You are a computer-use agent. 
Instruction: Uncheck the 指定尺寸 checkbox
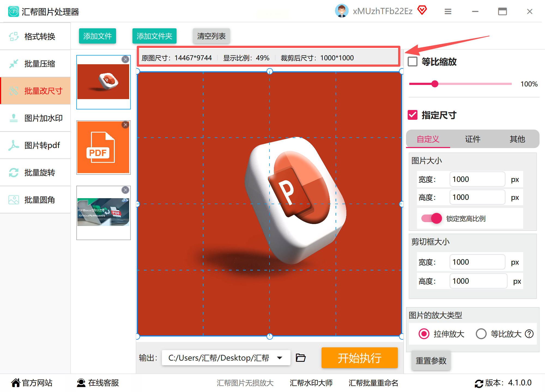point(413,115)
